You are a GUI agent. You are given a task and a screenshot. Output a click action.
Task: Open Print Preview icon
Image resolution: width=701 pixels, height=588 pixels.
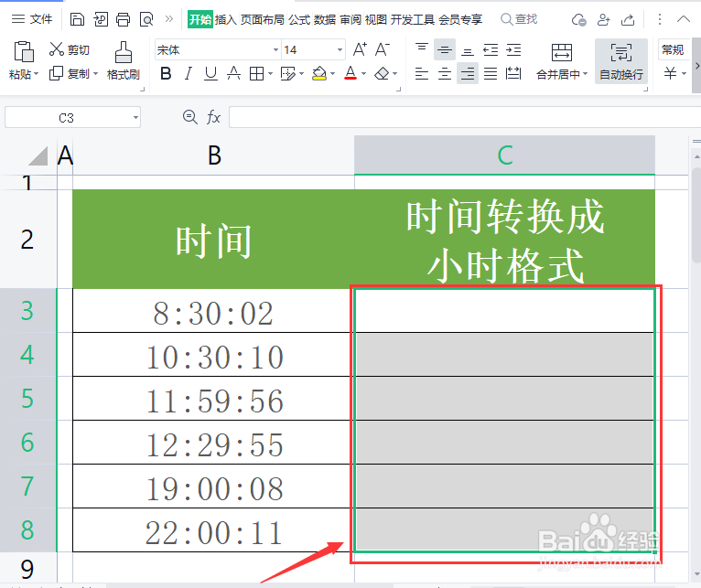click(x=146, y=19)
